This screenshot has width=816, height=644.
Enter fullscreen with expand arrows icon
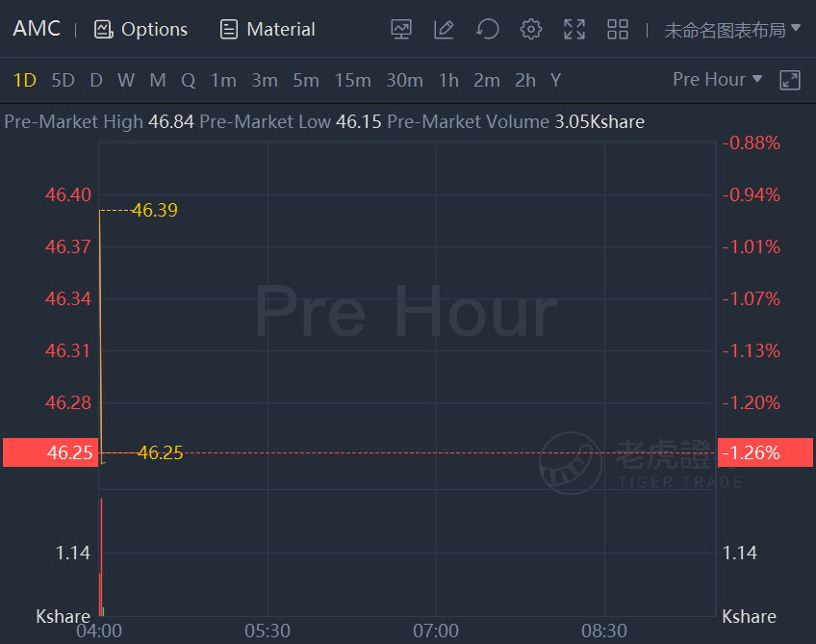click(574, 29)
